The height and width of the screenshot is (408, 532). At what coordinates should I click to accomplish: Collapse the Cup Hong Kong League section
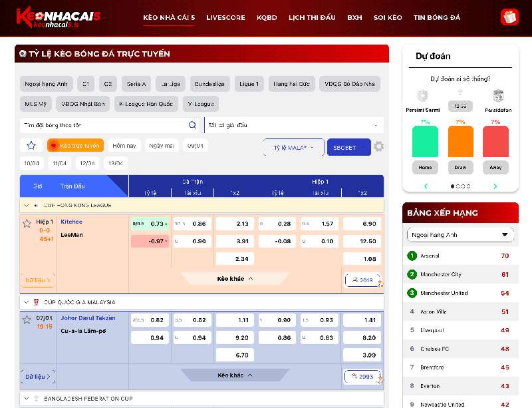(x=26, y=206)
